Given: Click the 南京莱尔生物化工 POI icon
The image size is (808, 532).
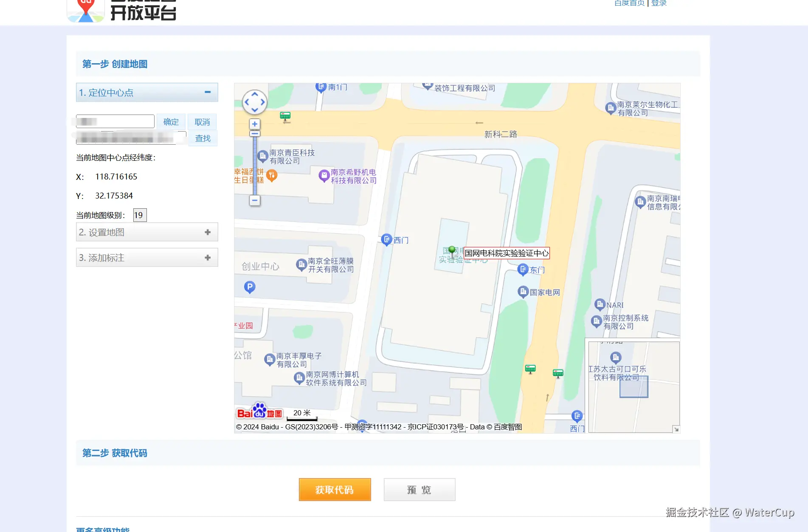Looking at the screenshot, I should pyautogui.click(x=611, y=108).
